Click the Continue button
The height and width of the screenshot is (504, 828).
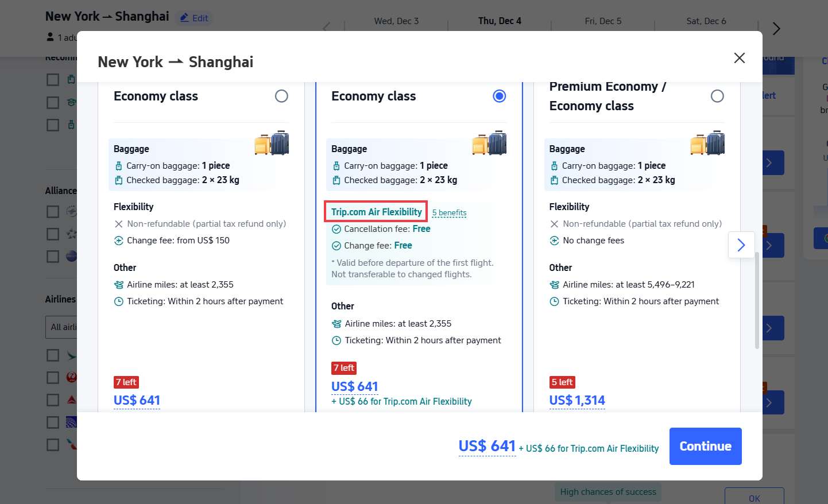coord(705,446)
